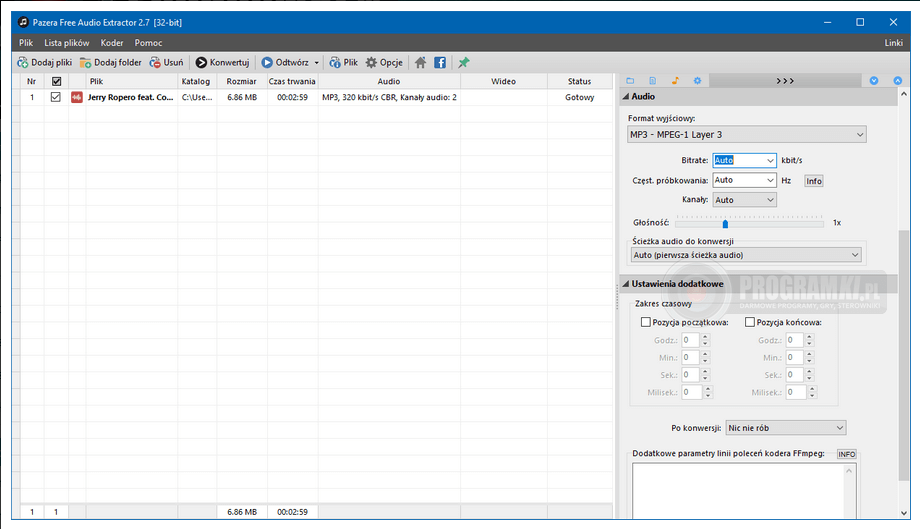Sort by the Rozmiar column header
920x529 pixels.
click(x=242, y=82)
